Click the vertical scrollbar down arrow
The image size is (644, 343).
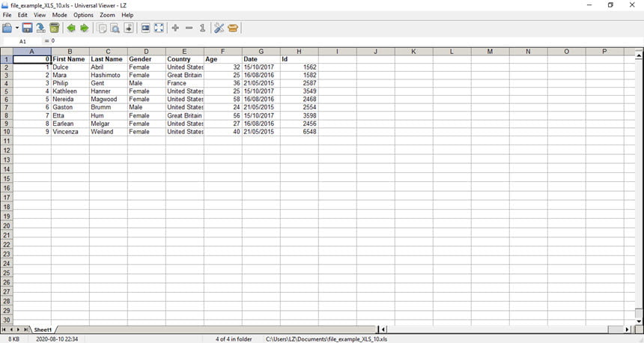coord(639,321)
